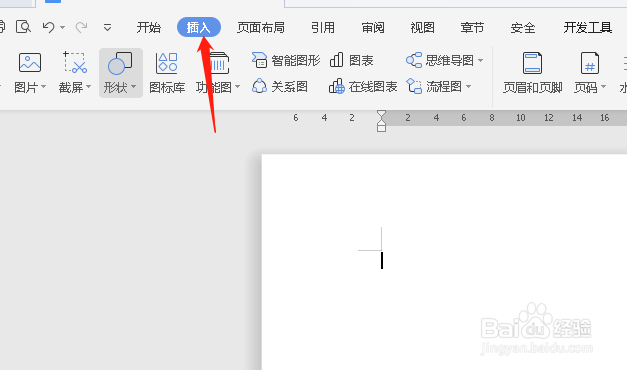Go to the 引用 tab
Viewport: 627px width, 370px height.
coord(323,28)
